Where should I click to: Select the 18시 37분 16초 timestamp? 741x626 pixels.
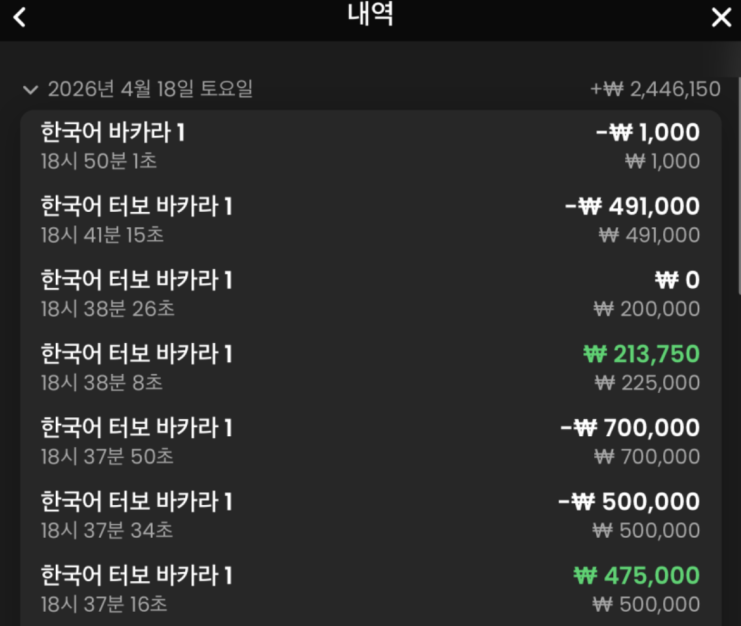(104, 605)
